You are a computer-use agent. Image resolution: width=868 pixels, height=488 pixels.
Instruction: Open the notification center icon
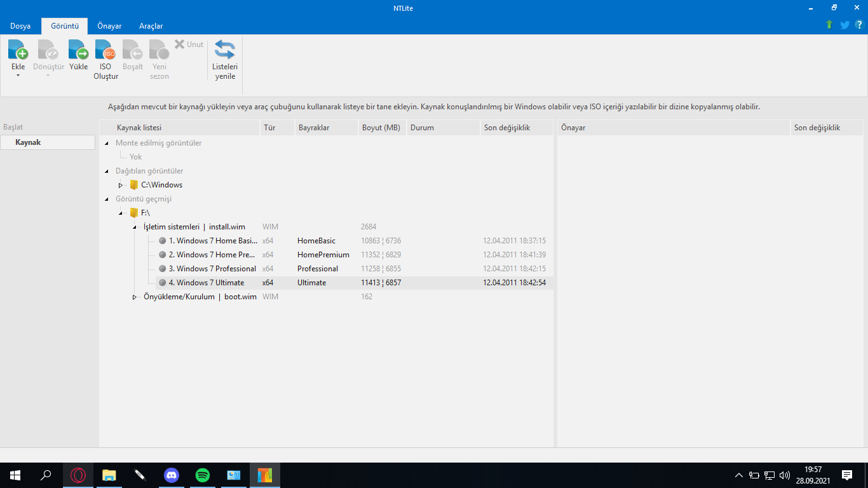(x=847, y=475)
